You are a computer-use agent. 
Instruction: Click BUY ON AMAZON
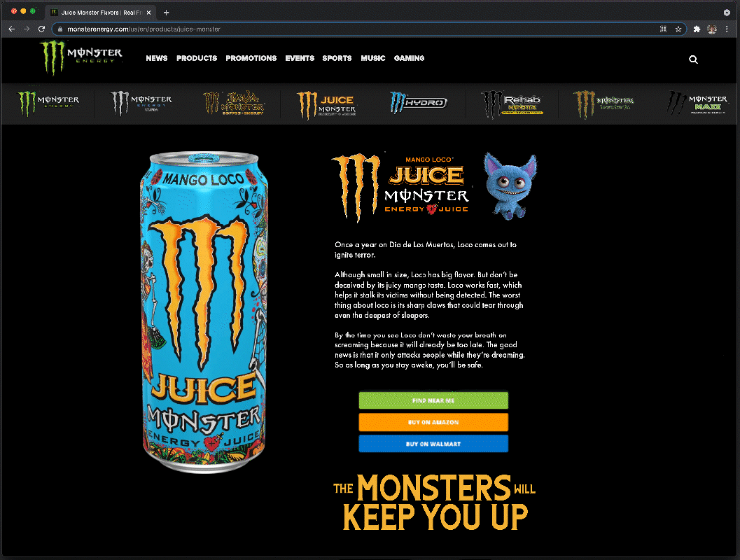pyautogui.click(x=433, y=422)
